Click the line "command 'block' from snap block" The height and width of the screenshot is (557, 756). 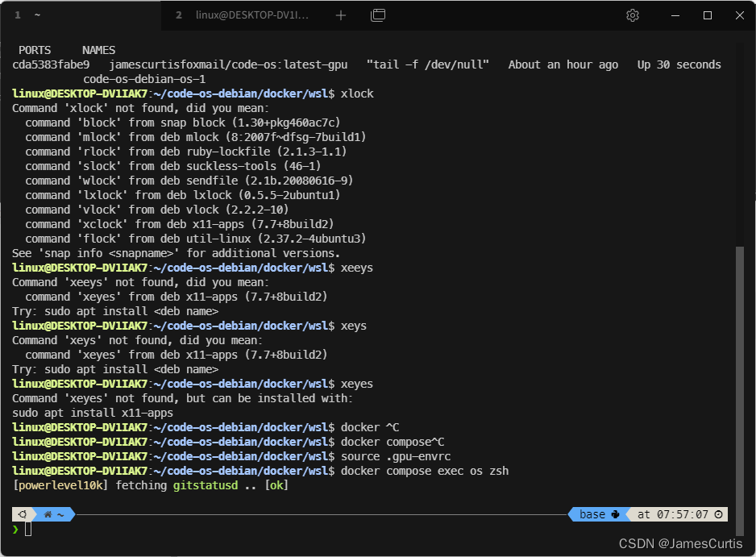tap(183, 123)
